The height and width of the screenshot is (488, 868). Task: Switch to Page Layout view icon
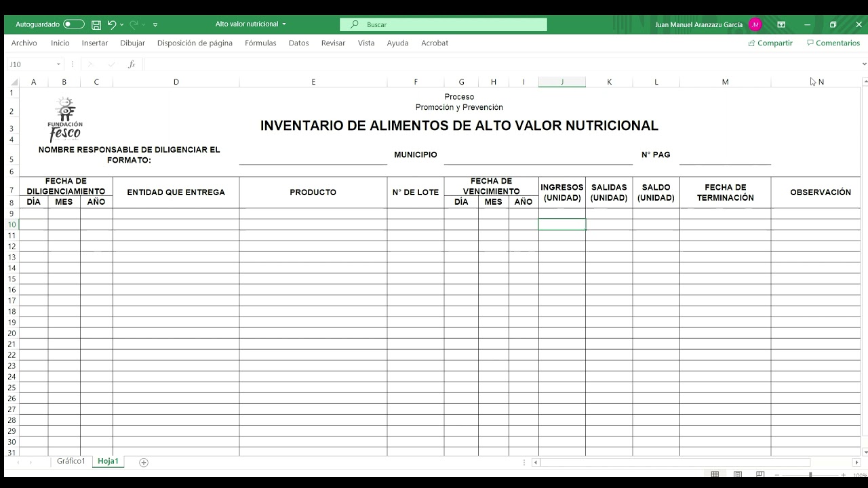pyautogui.click(x=738, y=475)
